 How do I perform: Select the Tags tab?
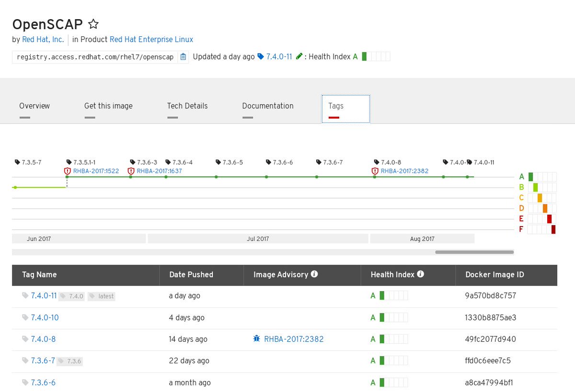click(x=345, y=109)
